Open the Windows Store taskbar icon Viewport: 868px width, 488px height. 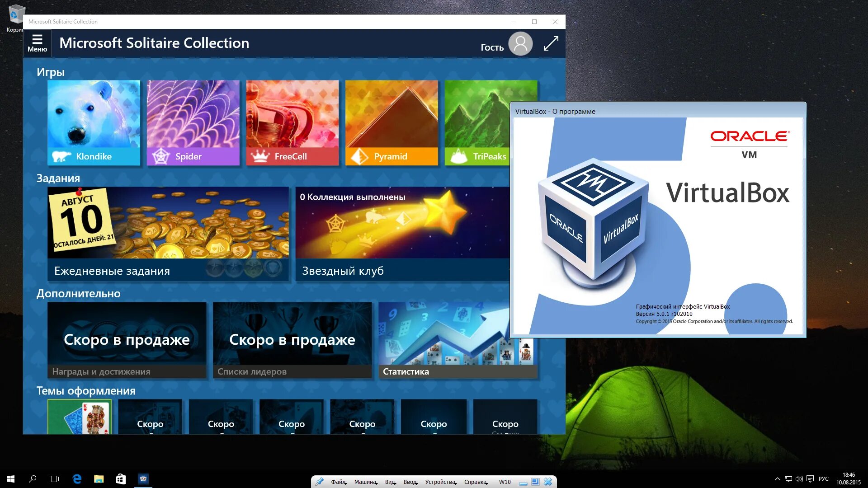click(x=121, y=479)
